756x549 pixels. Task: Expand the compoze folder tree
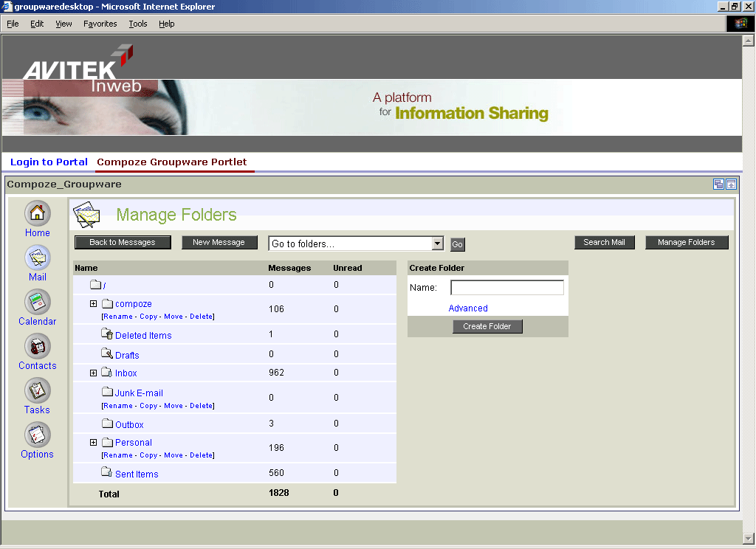point(94,304)
